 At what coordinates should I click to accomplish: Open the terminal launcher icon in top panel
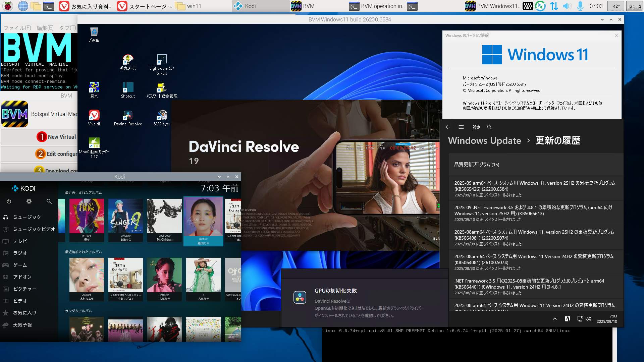click(49, 6)
